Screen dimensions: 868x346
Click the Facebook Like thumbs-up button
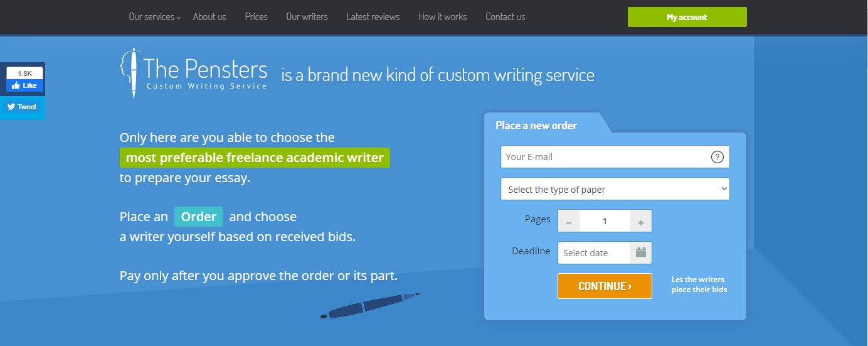(x=24, y=86)
